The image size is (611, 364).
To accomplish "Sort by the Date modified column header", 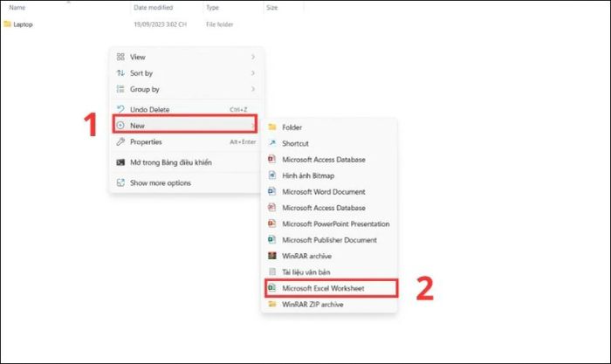I will (x=153, y=7).
